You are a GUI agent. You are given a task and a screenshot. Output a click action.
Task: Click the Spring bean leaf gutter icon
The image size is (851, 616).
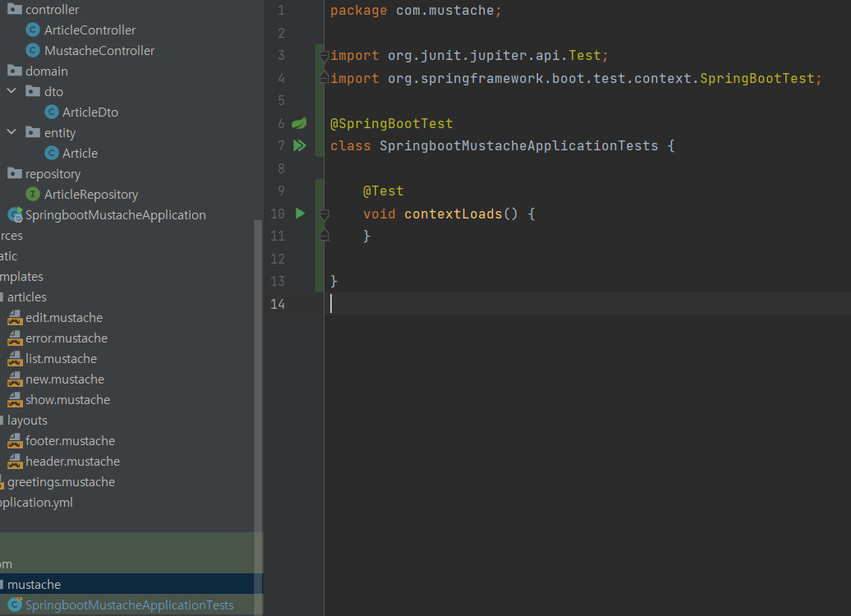(299, 123)
